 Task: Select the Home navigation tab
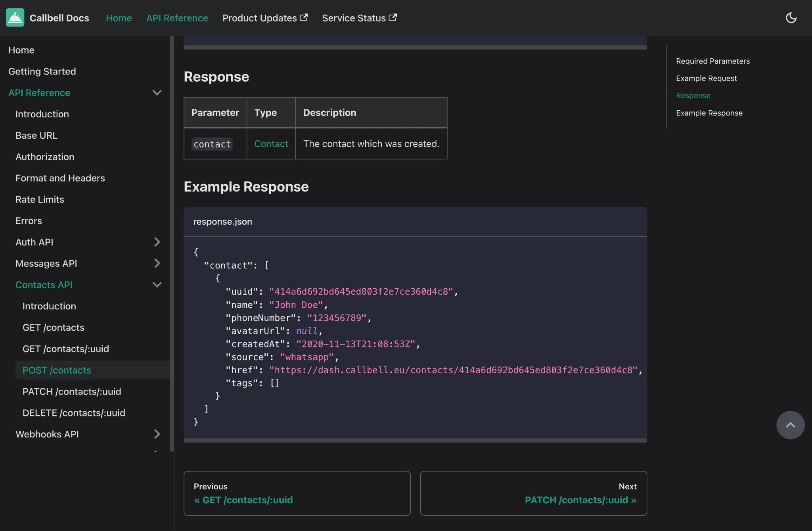pos(119,18)
